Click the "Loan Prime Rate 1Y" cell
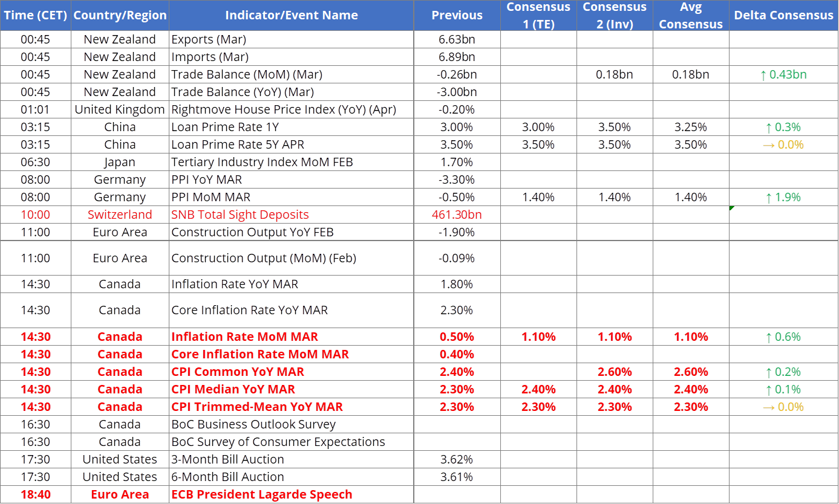The width and height of the screenshot is (839, 504). pos(292,127)
